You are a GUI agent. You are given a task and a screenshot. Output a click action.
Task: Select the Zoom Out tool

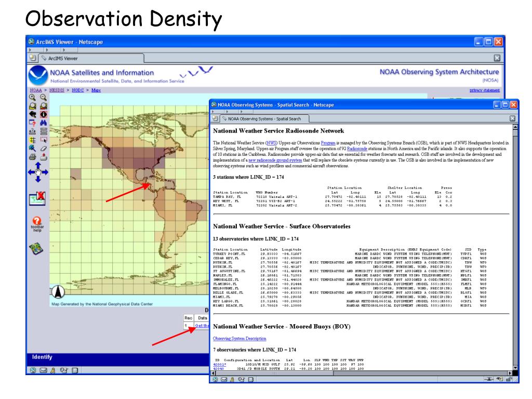tap(44, 97)
